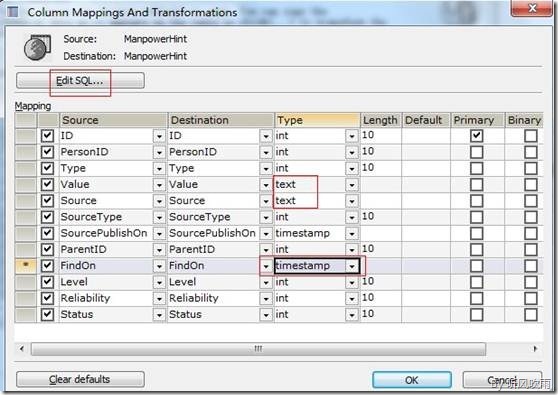Click the 'timestamp' type cell of SourcePublishOn
Image resolution: width=558 pixels, height=395 pixels.
click(x=310, y=233)
